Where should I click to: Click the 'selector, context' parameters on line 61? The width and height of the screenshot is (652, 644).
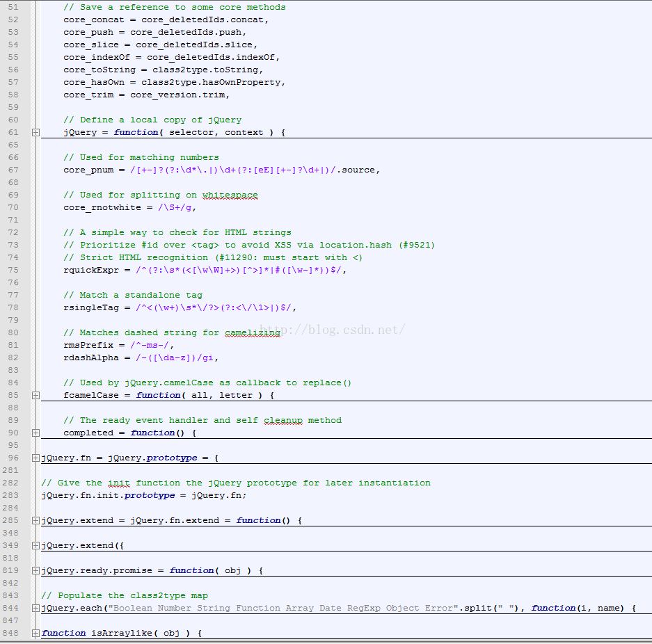point(216,133)
